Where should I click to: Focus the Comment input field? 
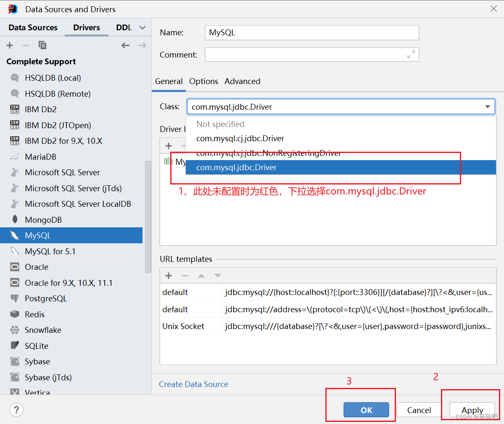pos(312,55)
